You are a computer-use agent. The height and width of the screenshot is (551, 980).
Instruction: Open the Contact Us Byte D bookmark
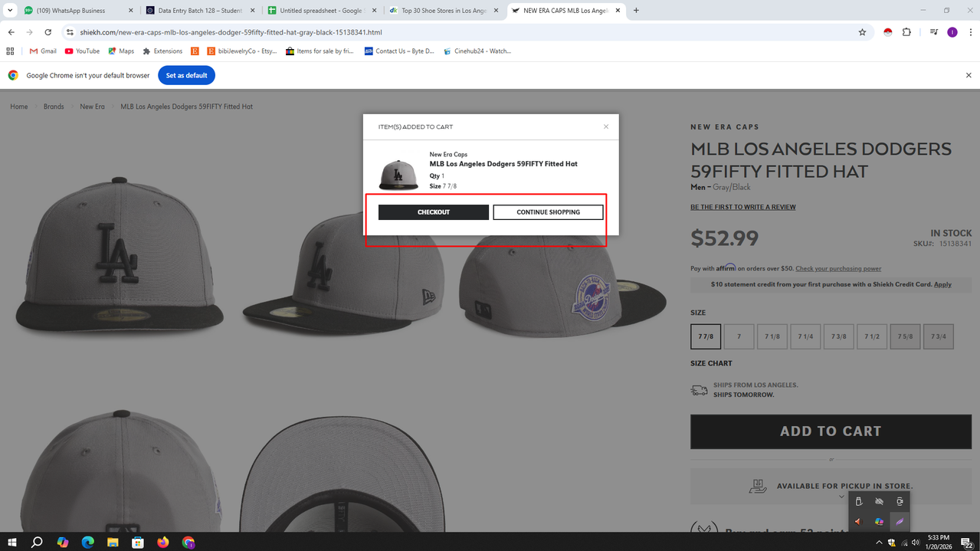[x=399, y=51]
